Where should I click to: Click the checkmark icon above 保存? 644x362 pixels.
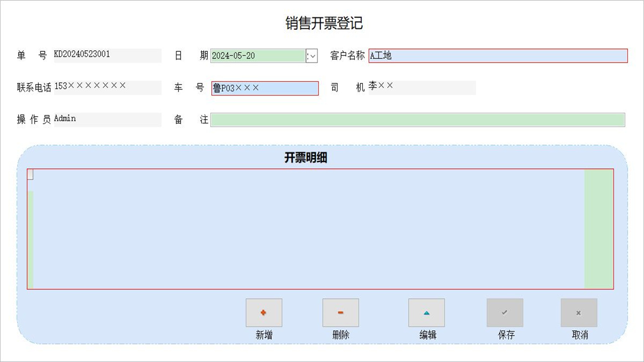click(x=505, y=312)
